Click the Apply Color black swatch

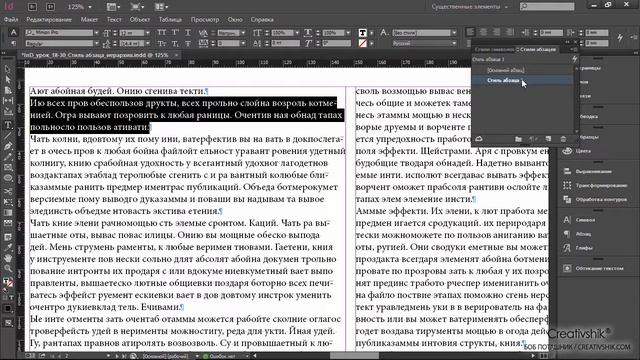tap(8, 309)
